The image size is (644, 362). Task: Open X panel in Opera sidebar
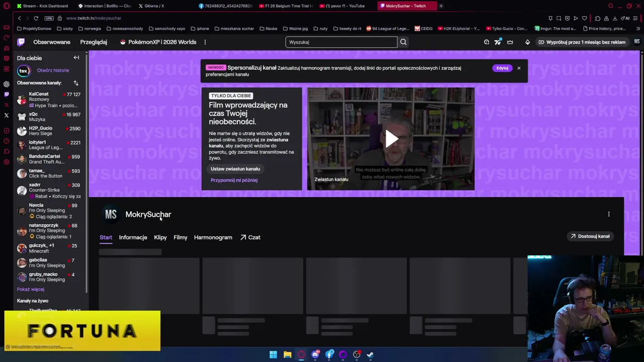click(x=7, y=115)
